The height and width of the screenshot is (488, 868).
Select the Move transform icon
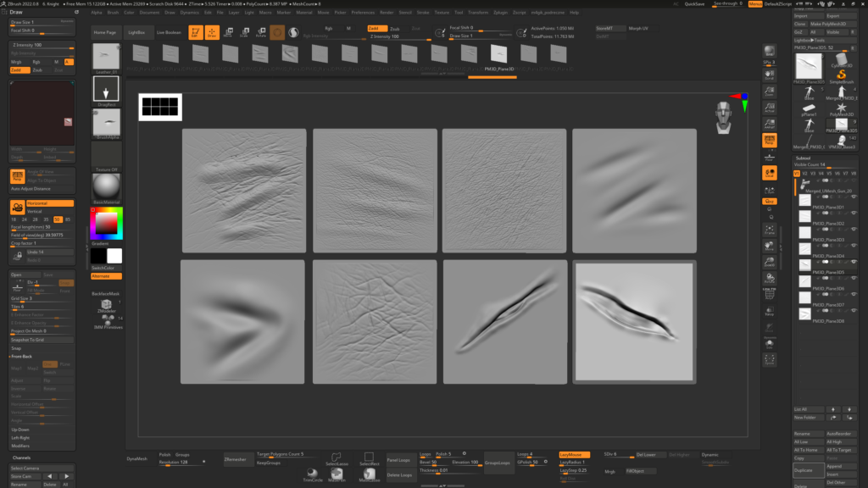point(227,32)
